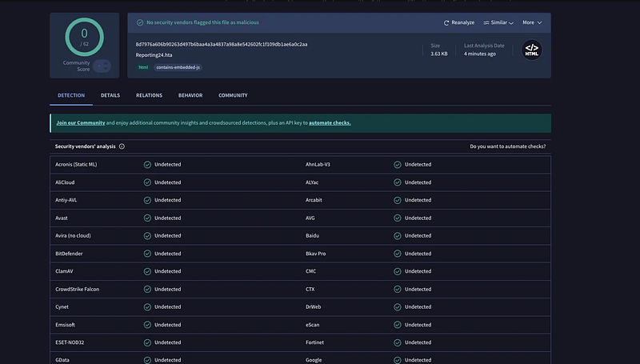Click the Reanalyze button label
Screen dimensions: 640x364
pyautogui.click(x=463, y=22)
